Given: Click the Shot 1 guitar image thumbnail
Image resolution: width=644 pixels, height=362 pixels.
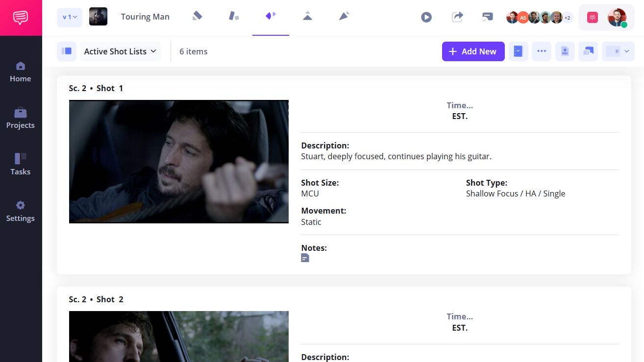Looking at the screenshot, I should coord(179,162).
